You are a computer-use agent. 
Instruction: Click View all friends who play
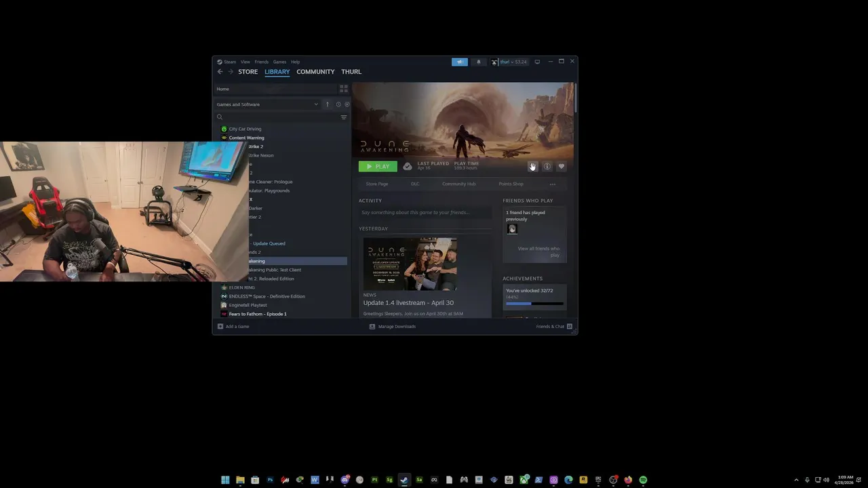tap(538, 251)
